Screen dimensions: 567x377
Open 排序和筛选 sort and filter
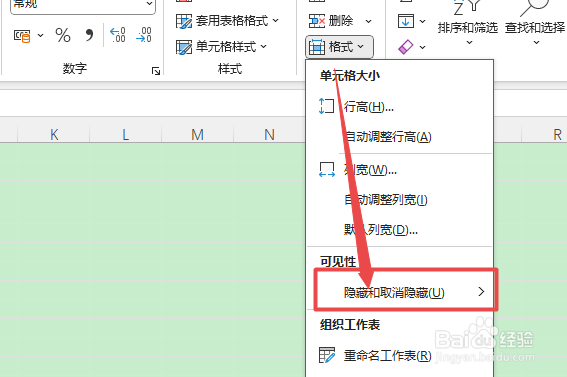coord(468,22)
